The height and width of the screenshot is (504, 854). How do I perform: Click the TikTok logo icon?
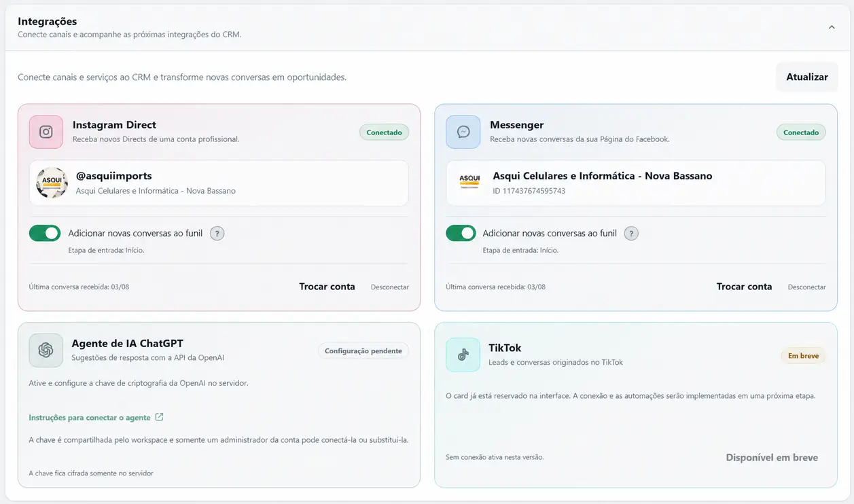tap(463, 355)
